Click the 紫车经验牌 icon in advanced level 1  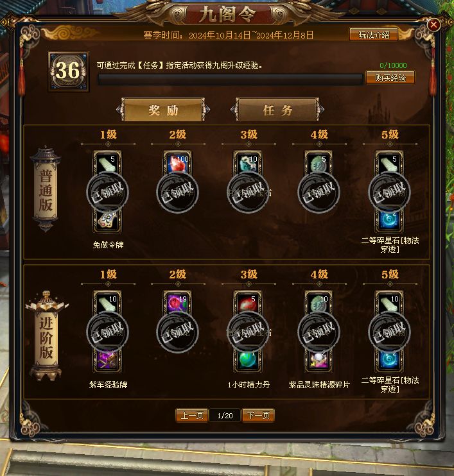click(x=107, y=360)
